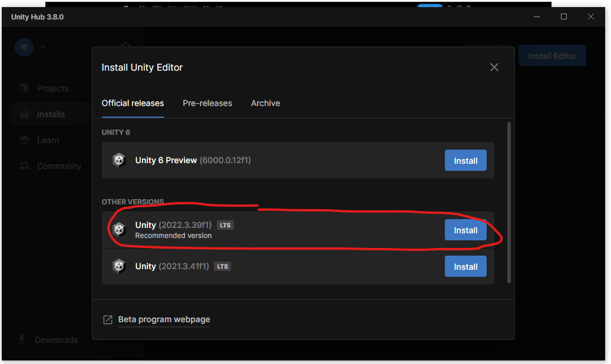Click the Projects cube icon in sidebar
This screenshot has width=611, height=364.
coord(24,88)
